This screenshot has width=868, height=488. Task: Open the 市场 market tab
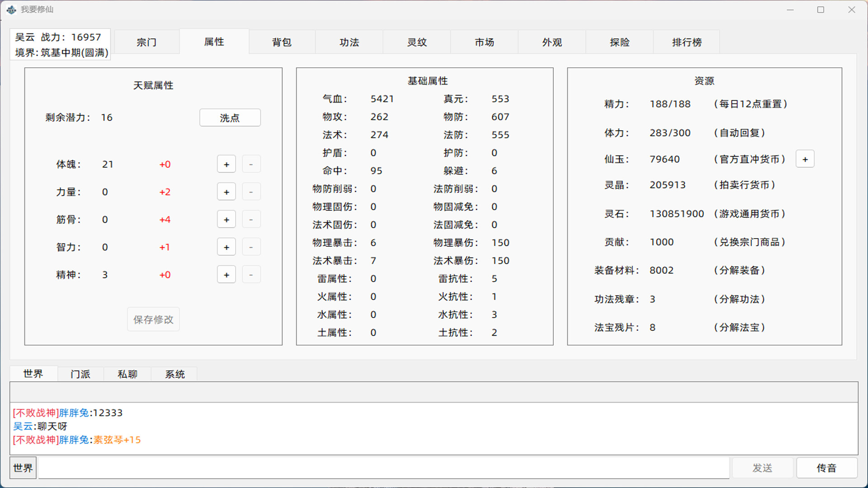484,42
